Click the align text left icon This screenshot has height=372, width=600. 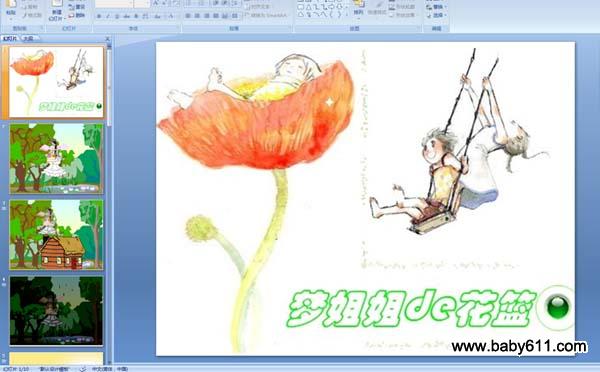coord(188,16)
